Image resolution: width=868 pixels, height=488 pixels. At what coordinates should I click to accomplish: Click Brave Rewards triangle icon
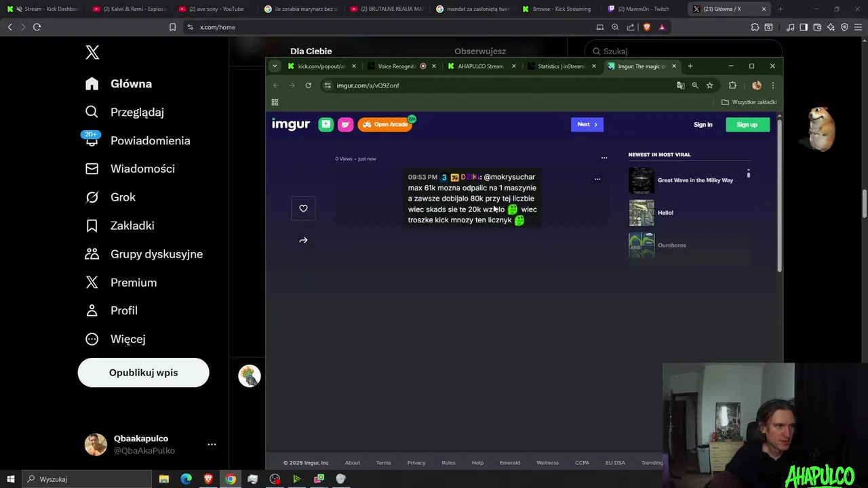tap(662, 27)
